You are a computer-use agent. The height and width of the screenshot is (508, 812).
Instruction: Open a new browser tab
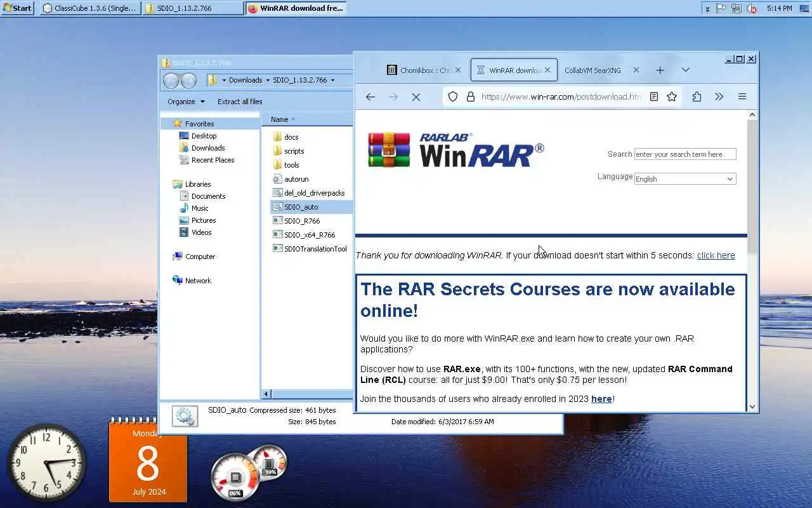660,70
